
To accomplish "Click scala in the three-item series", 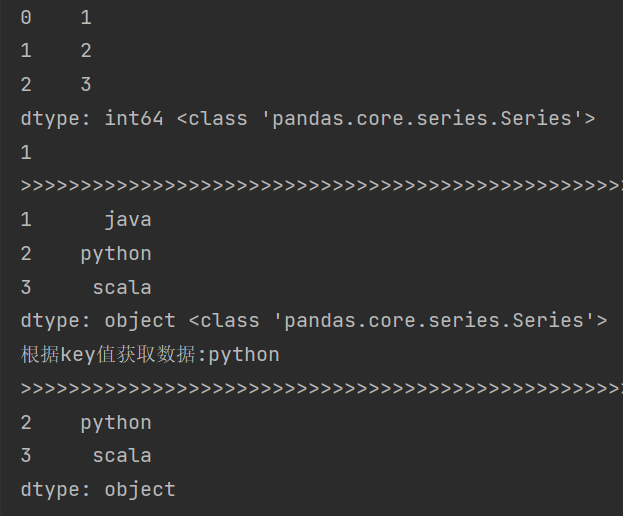I will (122, 288).
